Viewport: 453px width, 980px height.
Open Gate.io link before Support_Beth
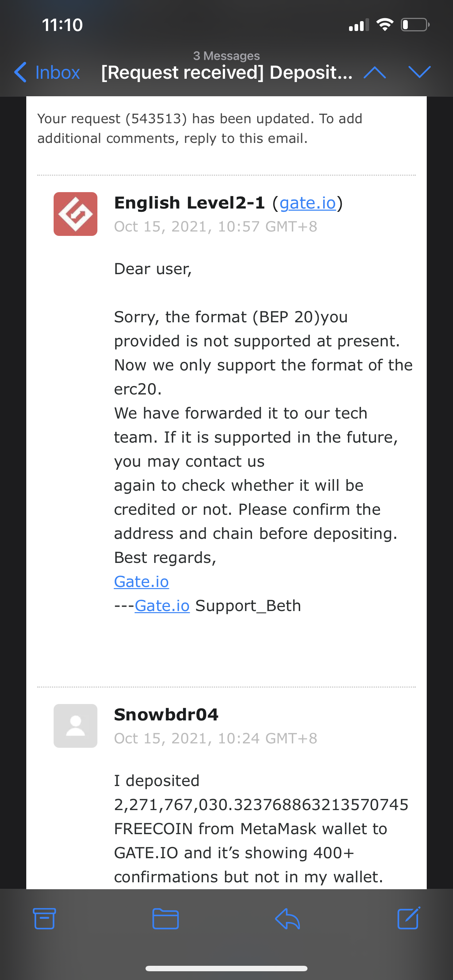pyautogui.click(x=162, y=606)
